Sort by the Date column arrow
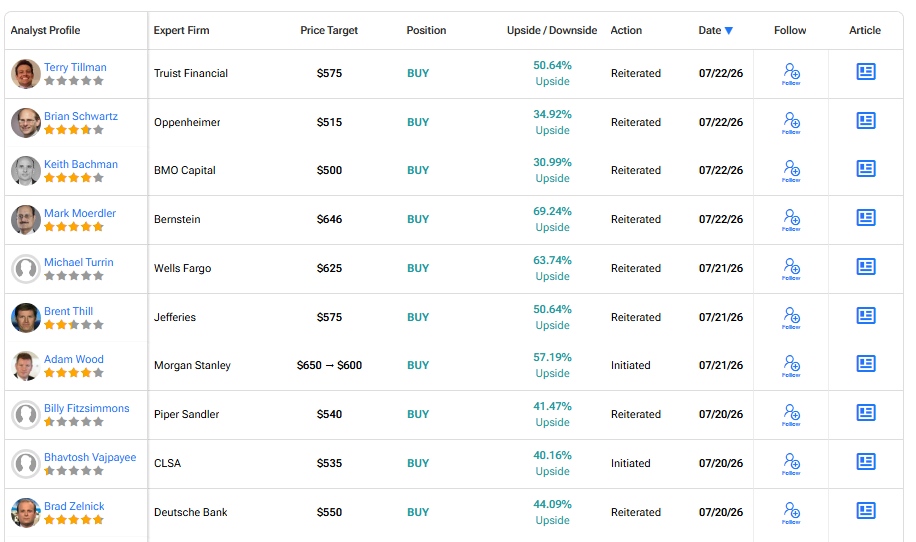Screen dimensions: 916x542 728,31
